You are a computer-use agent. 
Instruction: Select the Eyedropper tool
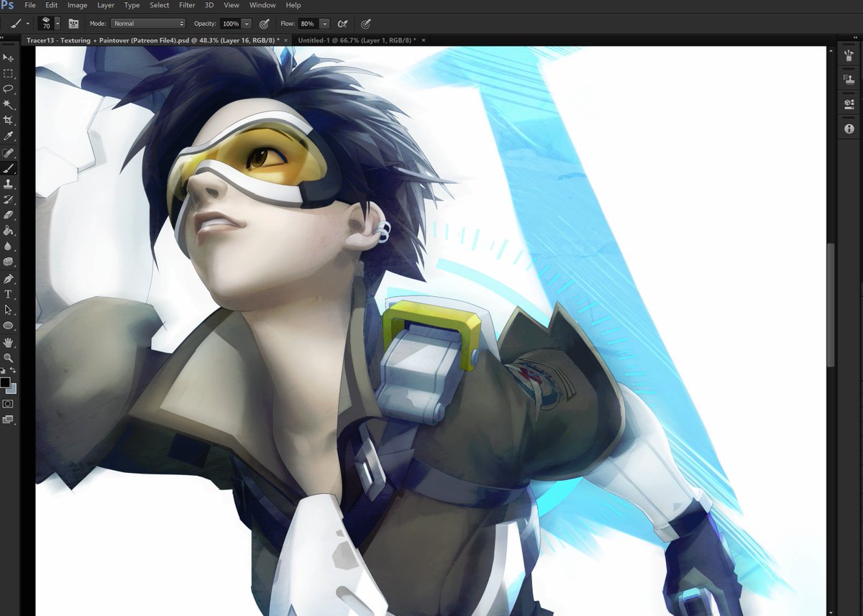click(x=9, y=136)
